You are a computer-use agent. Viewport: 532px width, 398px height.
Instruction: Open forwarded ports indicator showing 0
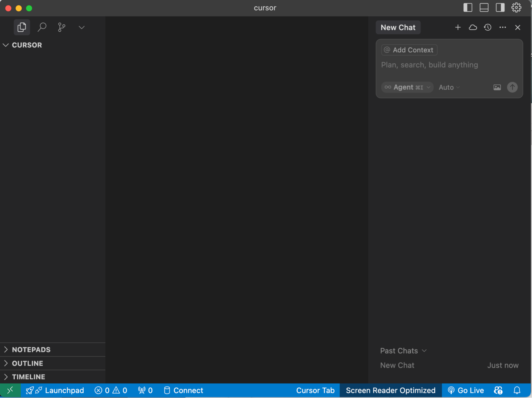coord(145,390)
